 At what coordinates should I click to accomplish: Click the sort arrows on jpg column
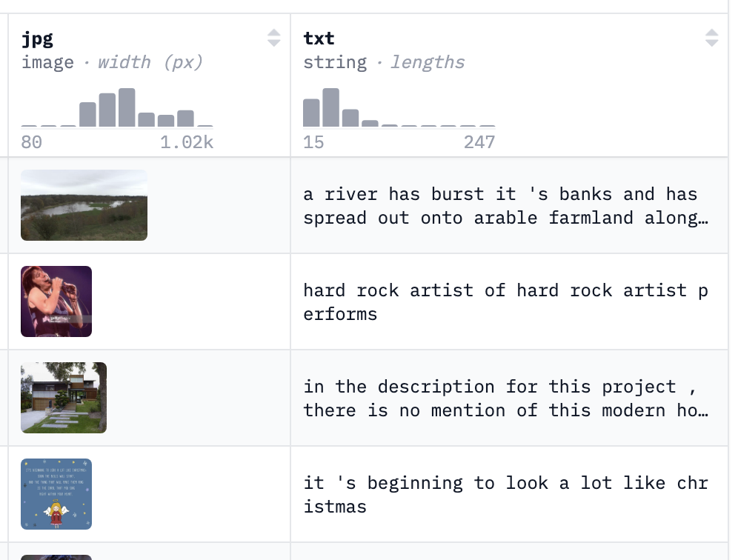tap(273, 38)
